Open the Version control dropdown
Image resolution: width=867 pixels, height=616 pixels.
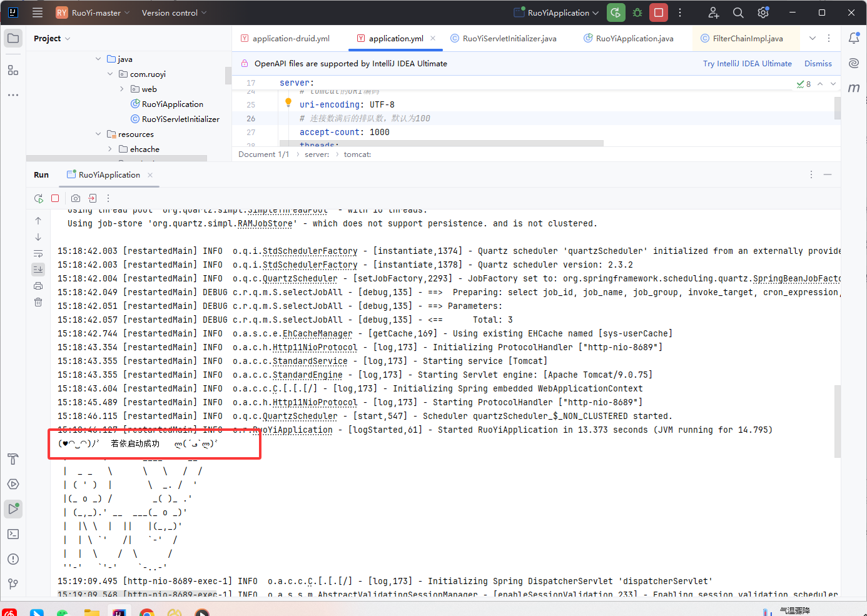[174, 13]
